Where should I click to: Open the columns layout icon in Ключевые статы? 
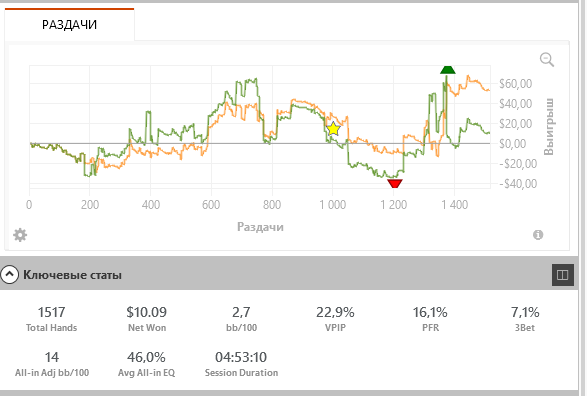click(x=563, y=275)
